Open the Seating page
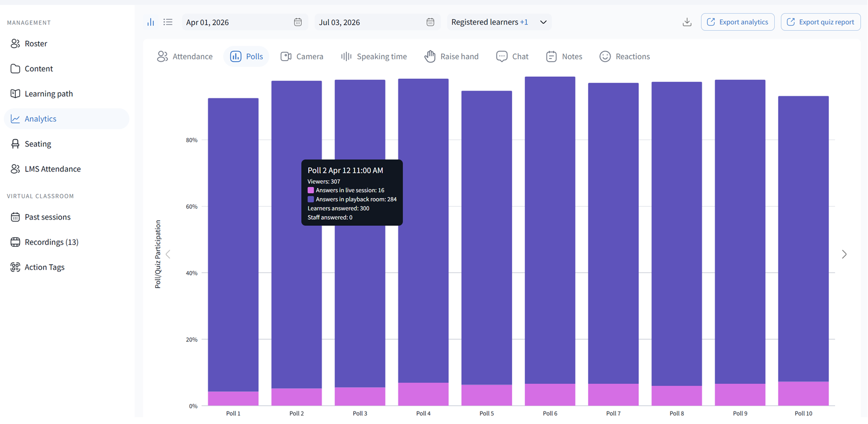Screen dimensions: 868x424 tap(66, 144)
